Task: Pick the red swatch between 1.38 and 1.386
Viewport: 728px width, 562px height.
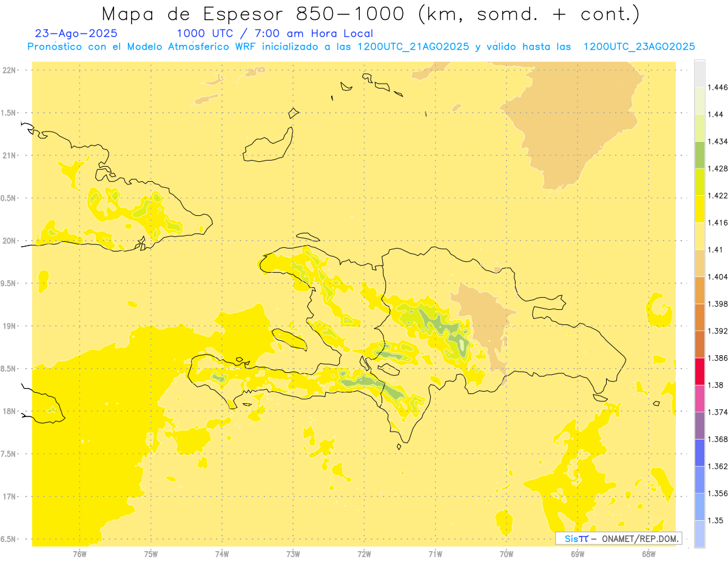Action: click(x=699, y=372)
